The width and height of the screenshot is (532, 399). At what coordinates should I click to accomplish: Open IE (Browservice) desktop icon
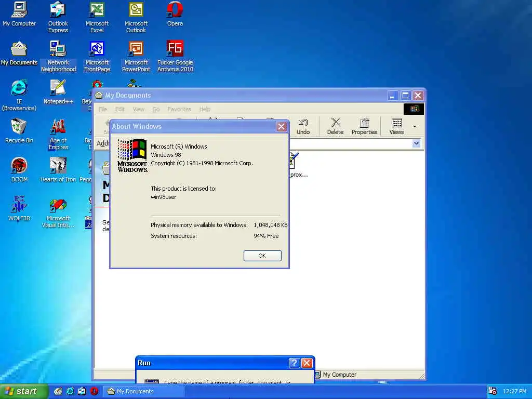click(19, 95)
